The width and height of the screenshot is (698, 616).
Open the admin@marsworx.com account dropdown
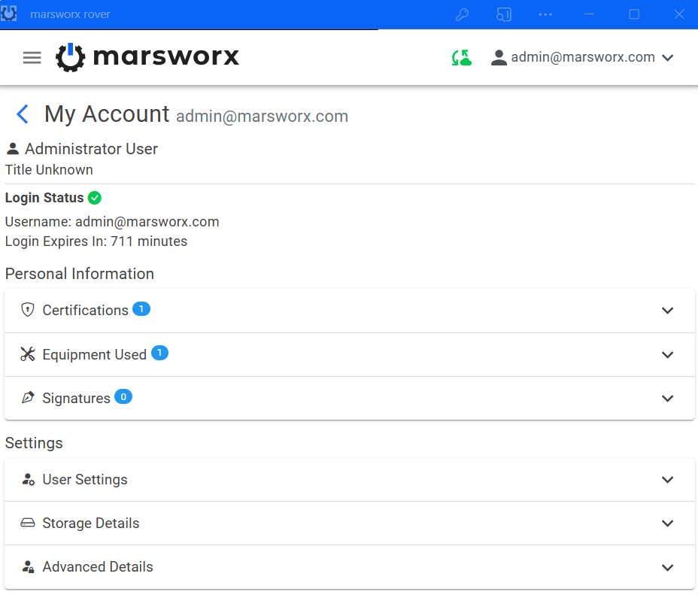[x=582, y=57]
